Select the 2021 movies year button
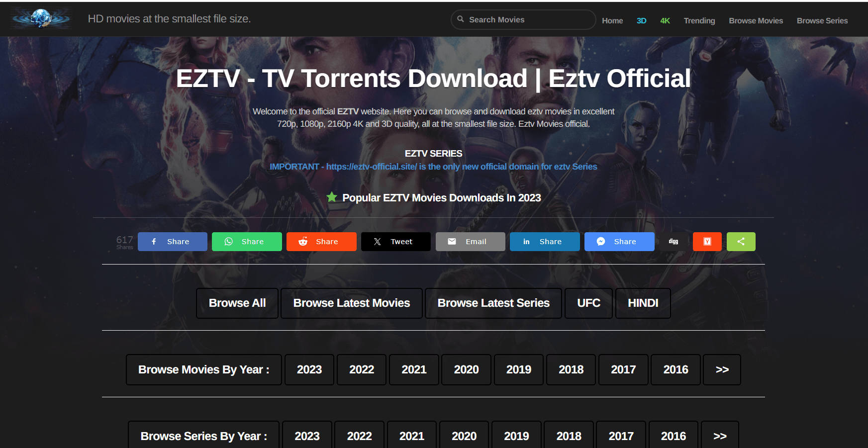868x448 pixels. click(414, 369)
